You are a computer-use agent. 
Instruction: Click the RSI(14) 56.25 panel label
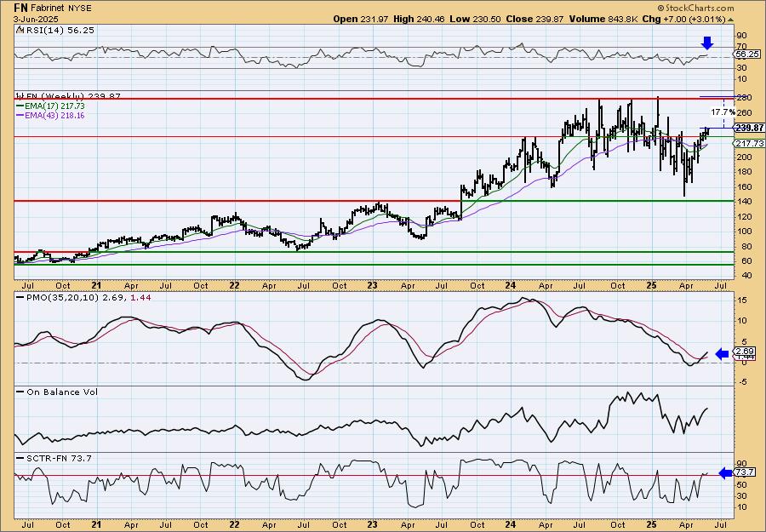[x=59, y=30]
